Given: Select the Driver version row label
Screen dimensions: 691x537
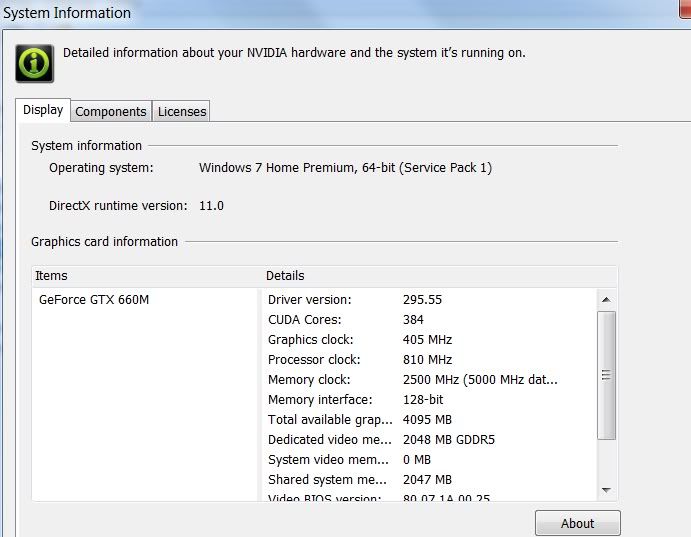Looking at the screenshot, I should pos(309,300).
